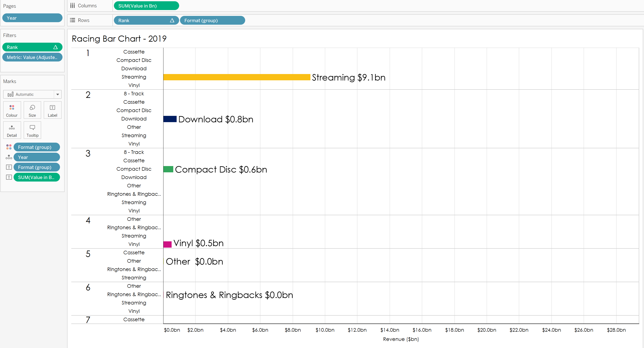Open the Tooltip marks card
The height and width of the screenshot is (348, 644).
(x=32, y=130)
